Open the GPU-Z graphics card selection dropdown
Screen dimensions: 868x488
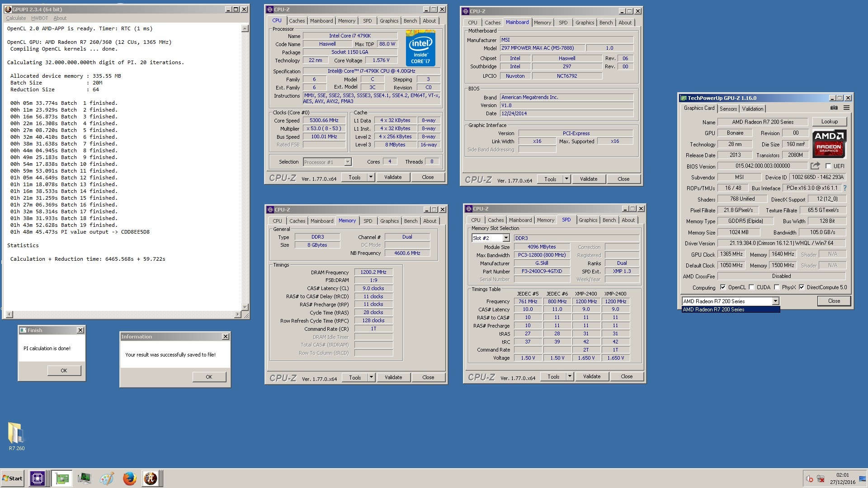tap(775, 301)
